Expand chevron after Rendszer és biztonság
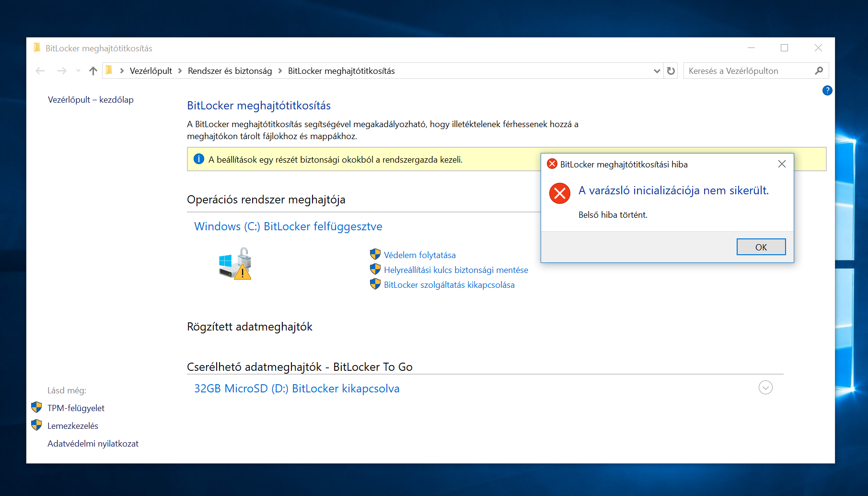Viewport: 868px width, 496px height. (x=280, y=71)
